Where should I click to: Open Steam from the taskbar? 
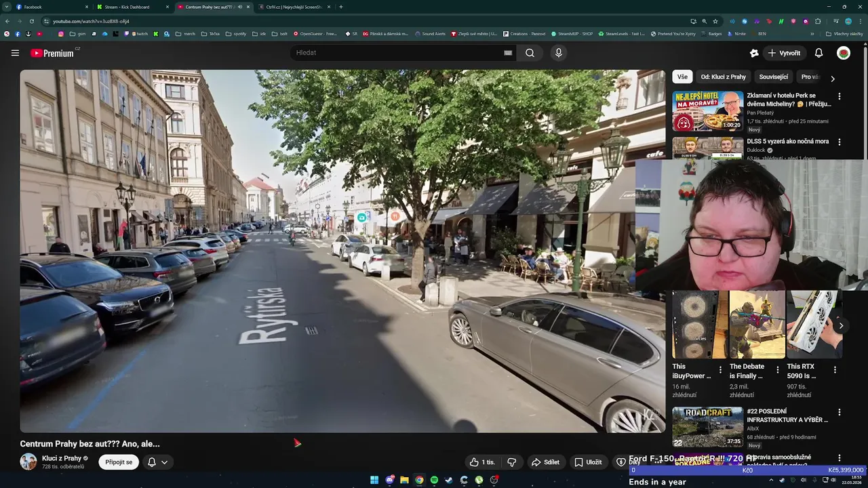[x=449, y=480]
